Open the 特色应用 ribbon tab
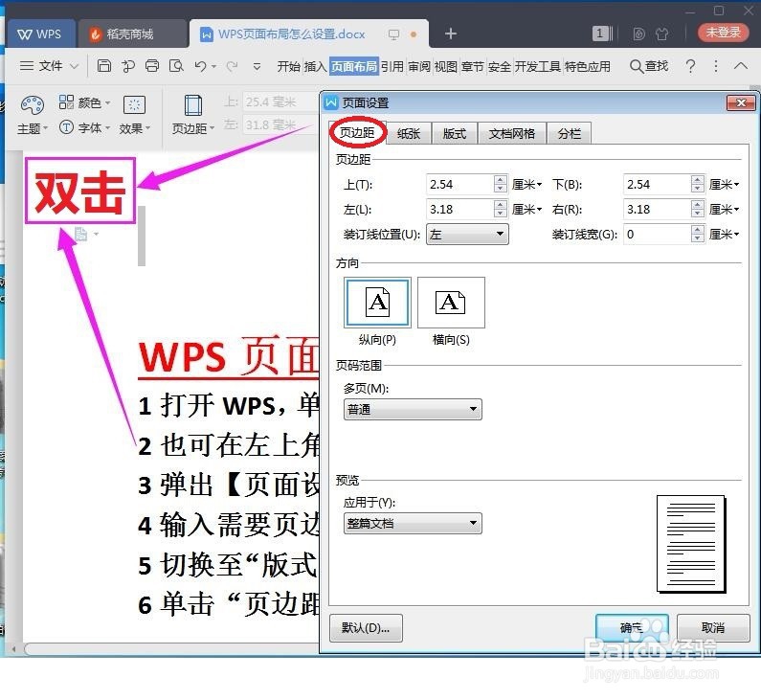 [x=587, y=66]
